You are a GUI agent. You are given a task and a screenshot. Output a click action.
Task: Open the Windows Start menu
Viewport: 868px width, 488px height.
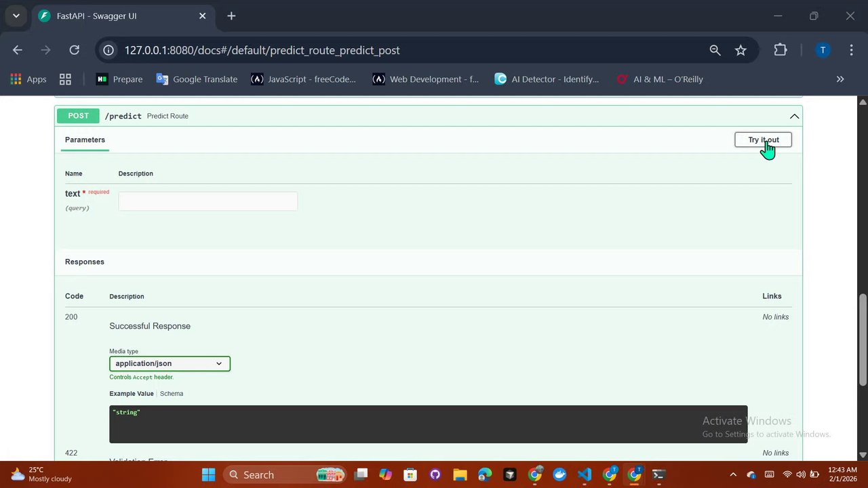click(x=208, y=474)
